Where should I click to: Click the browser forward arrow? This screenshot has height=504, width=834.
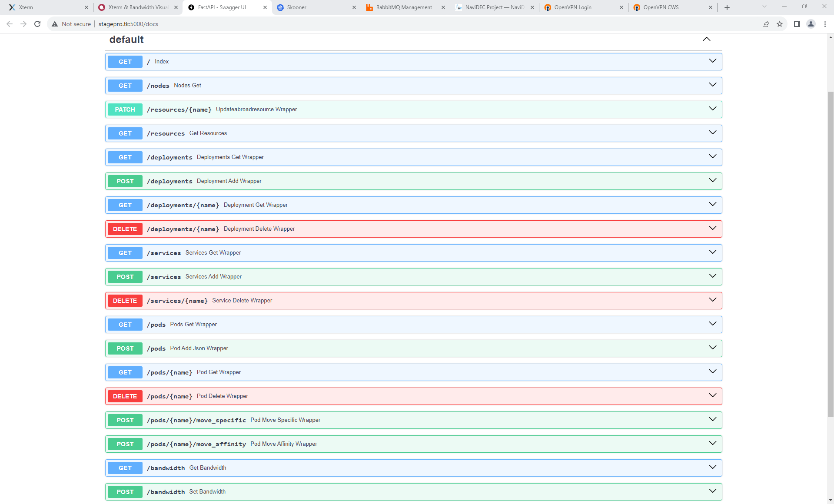23,24
